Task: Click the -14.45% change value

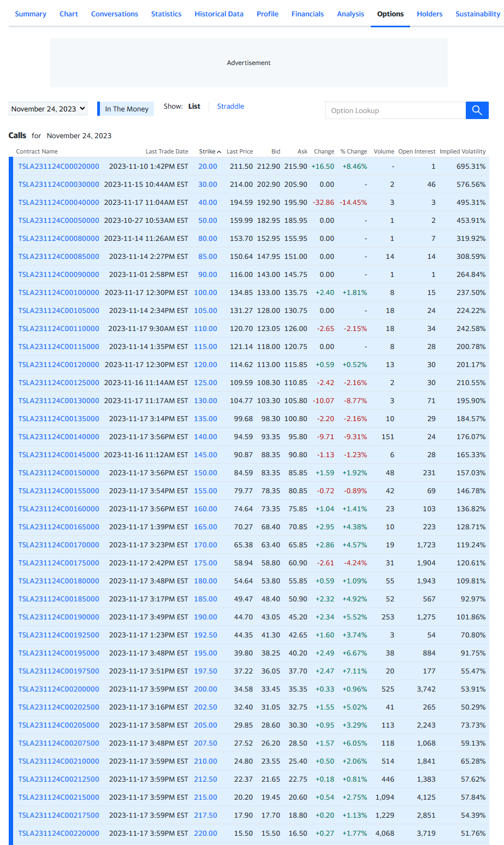Action: pos(353,202)
